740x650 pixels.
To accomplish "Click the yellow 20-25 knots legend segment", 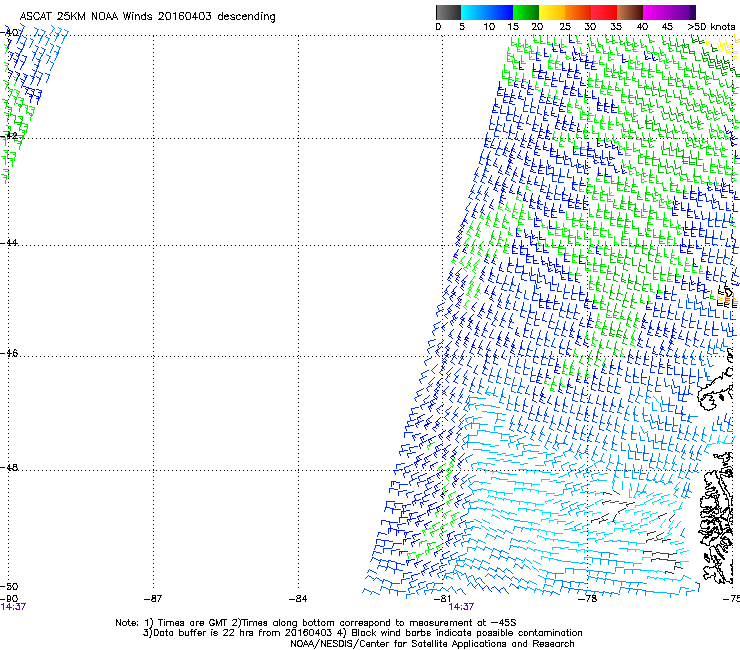I will (552, 12).
